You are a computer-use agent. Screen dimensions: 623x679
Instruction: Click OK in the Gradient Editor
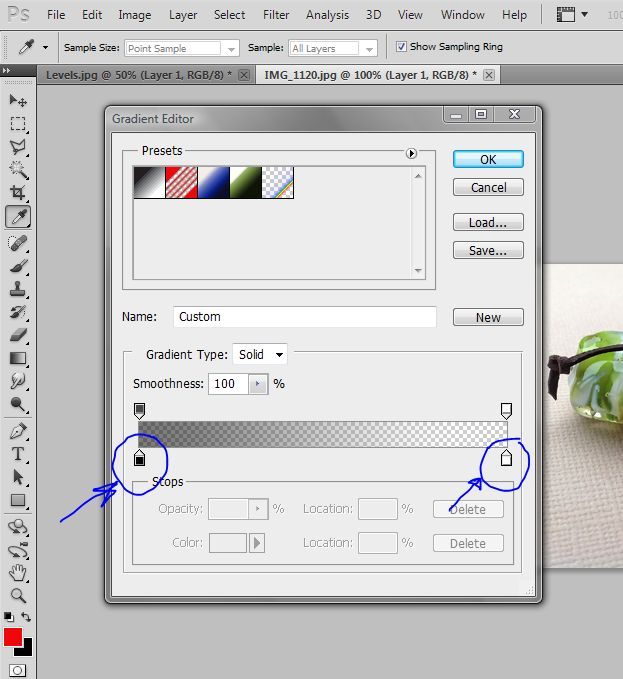point(488,159)
